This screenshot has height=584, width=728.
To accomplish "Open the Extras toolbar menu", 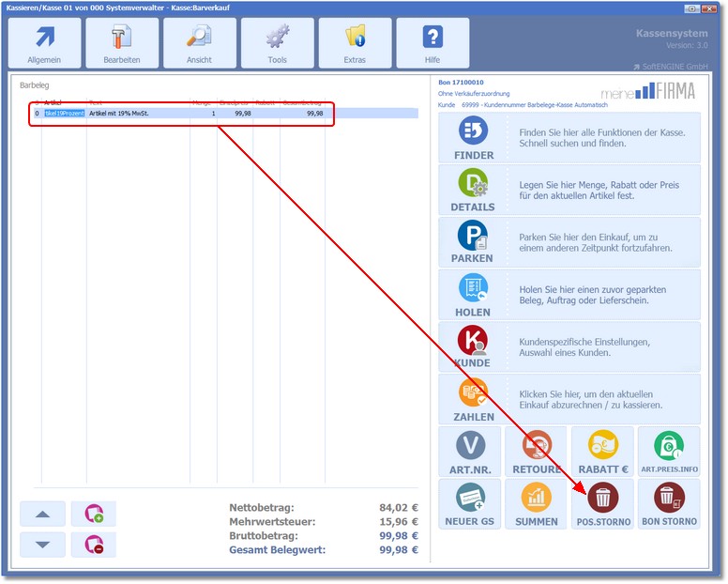I will pyautogui.click(x=355, y=43).
